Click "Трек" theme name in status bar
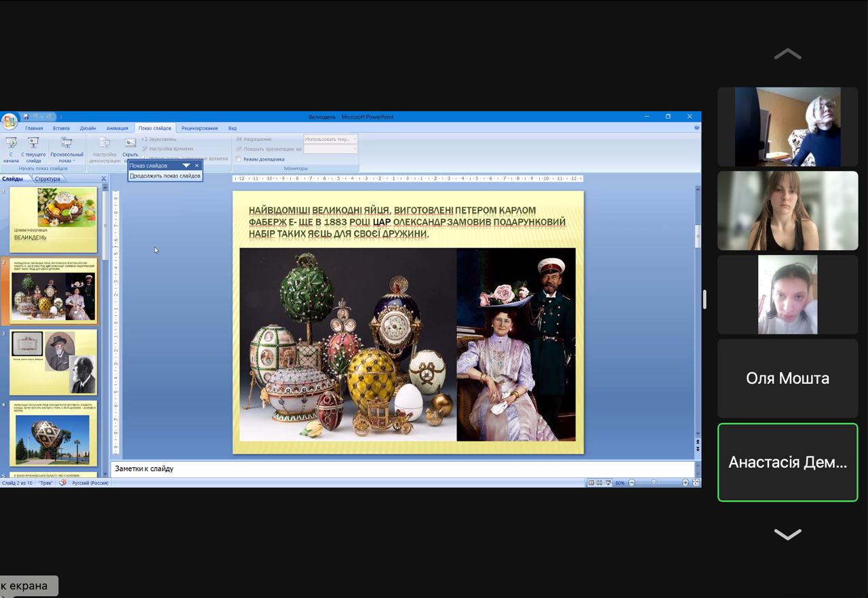Viewport: 868px width, 598px height. tap(46, 483)
